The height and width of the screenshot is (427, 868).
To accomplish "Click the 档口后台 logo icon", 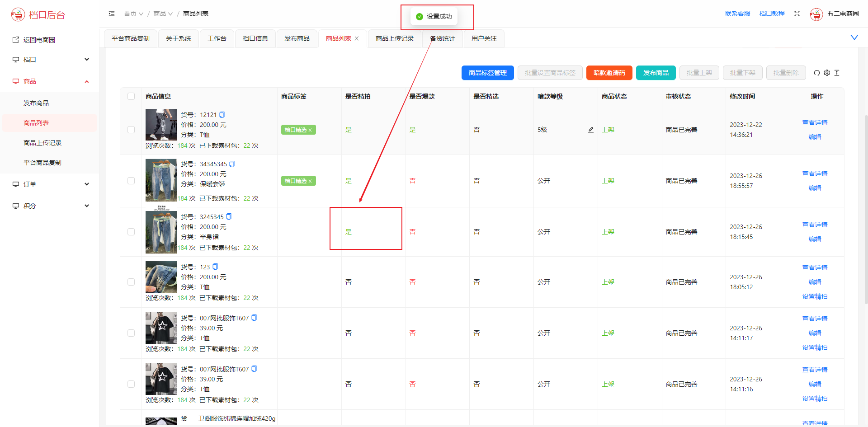I will (x=18, y=14).
